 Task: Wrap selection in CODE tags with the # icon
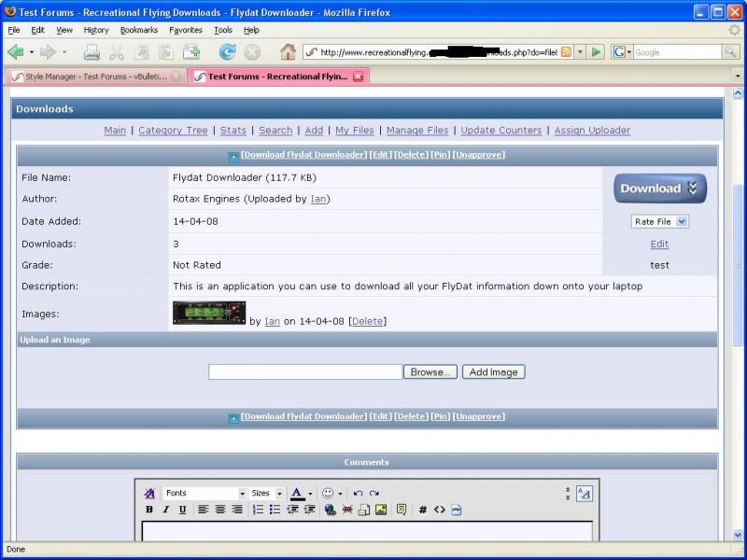[x=422, y=510]
